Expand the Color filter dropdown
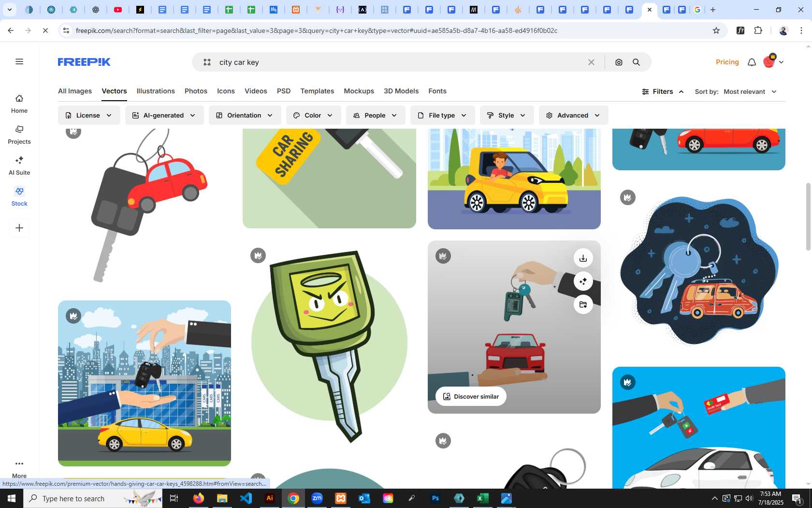Viewport: 812px width, 508px height. click(313, 115)
